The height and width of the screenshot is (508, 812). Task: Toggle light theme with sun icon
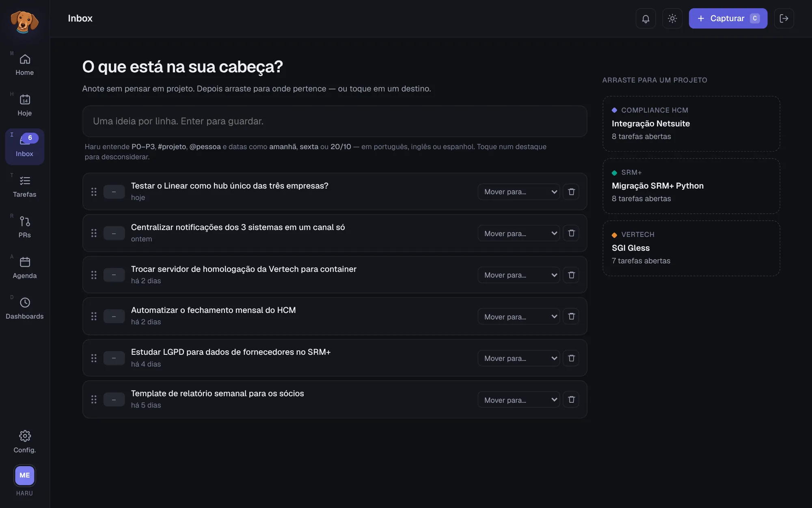pos(672,19)
